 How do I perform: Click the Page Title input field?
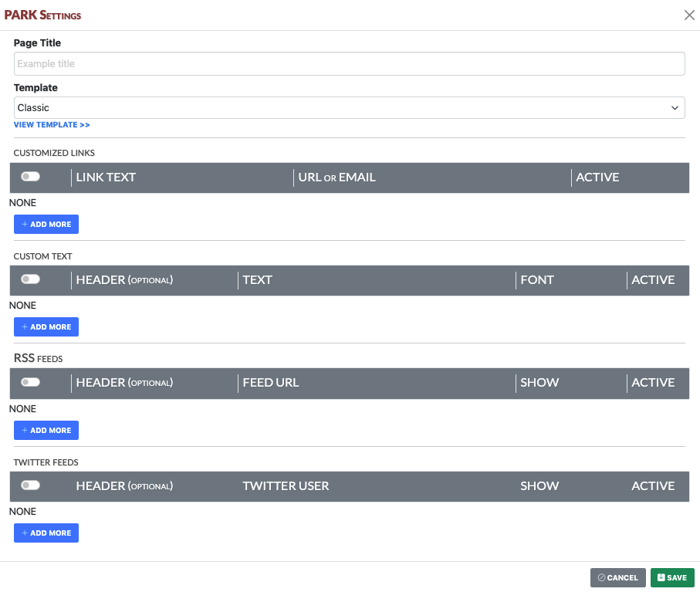pos(349,64)
